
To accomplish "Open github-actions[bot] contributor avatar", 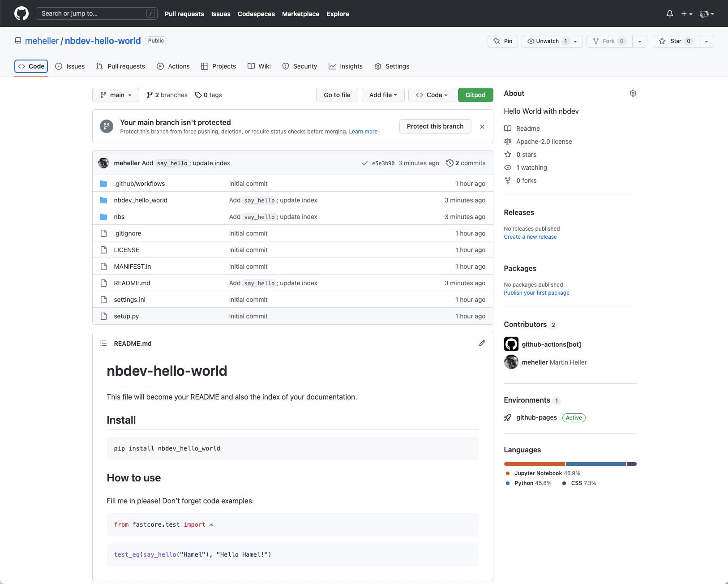I will click(x=511, y=344).
